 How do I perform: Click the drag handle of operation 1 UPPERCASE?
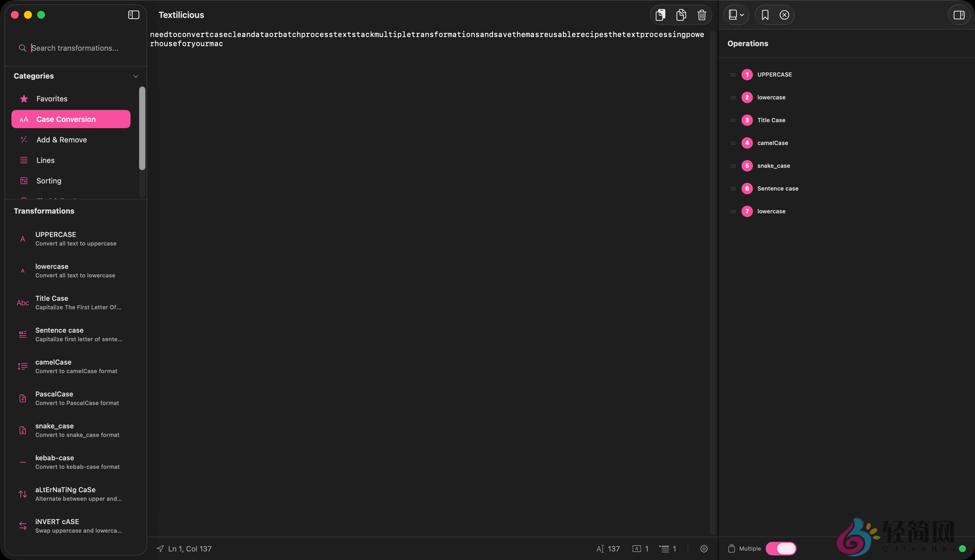pos(733,75)
